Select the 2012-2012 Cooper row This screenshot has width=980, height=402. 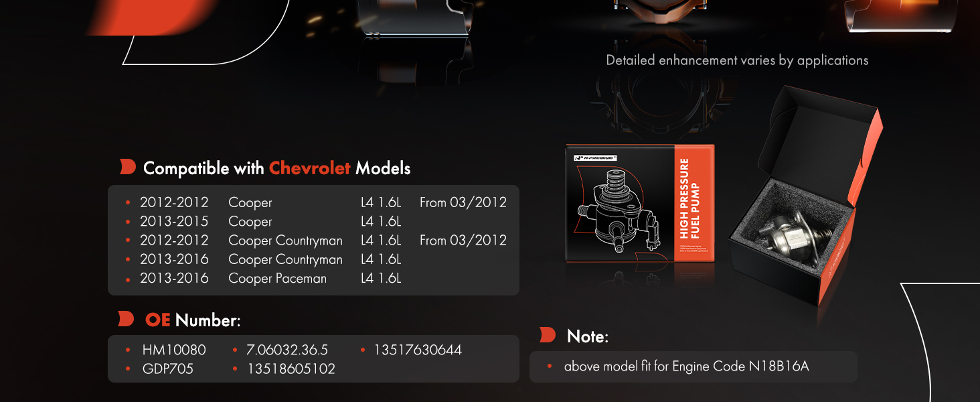click(315, 202)
